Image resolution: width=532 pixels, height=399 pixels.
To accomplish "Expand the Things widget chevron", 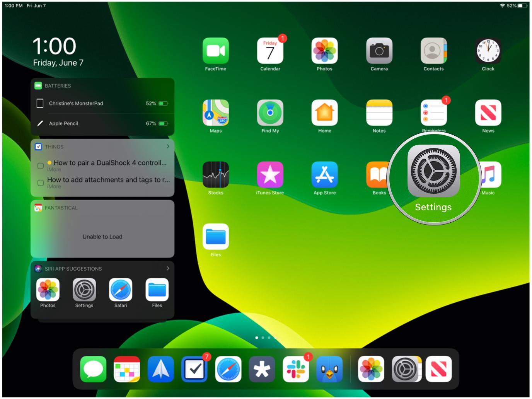I will click(x=168, y=147).
